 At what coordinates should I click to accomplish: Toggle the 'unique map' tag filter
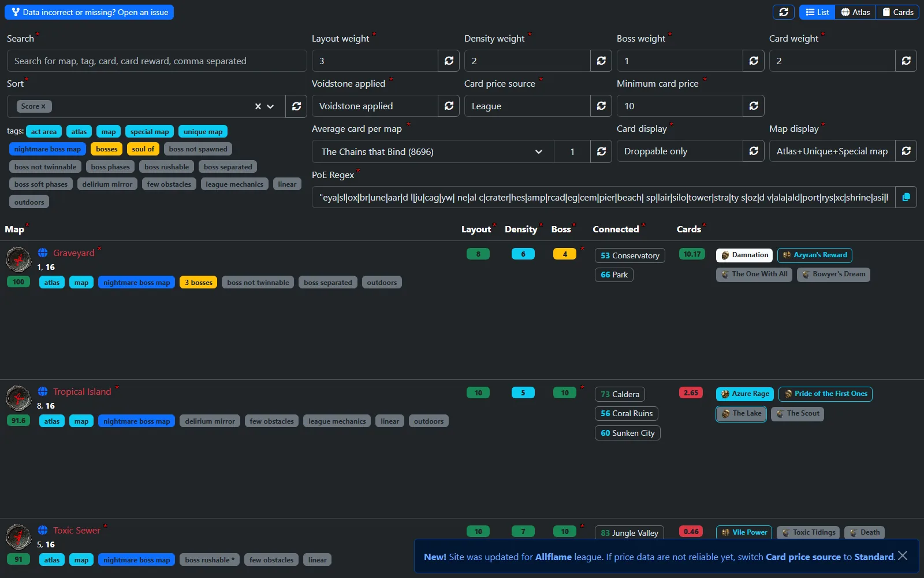(x=203, y=132)
